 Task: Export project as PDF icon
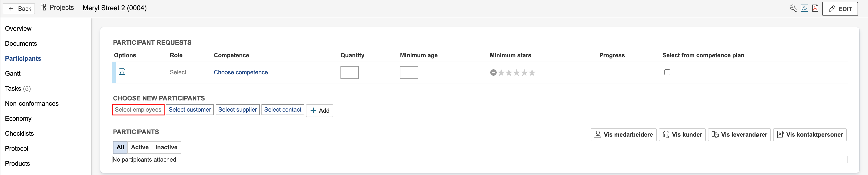click(x=815, y=8)
